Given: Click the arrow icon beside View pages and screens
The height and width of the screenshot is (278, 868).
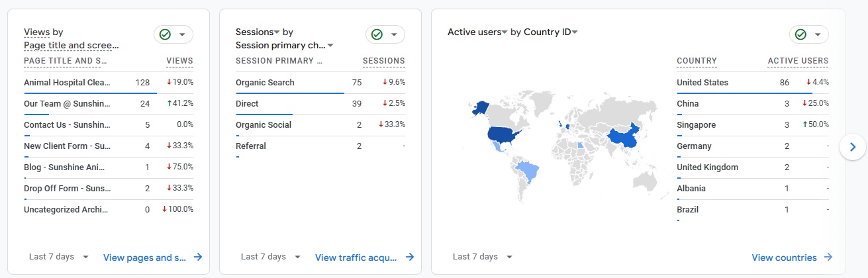Looking at the screenshot, I should [x=198, y=257].
